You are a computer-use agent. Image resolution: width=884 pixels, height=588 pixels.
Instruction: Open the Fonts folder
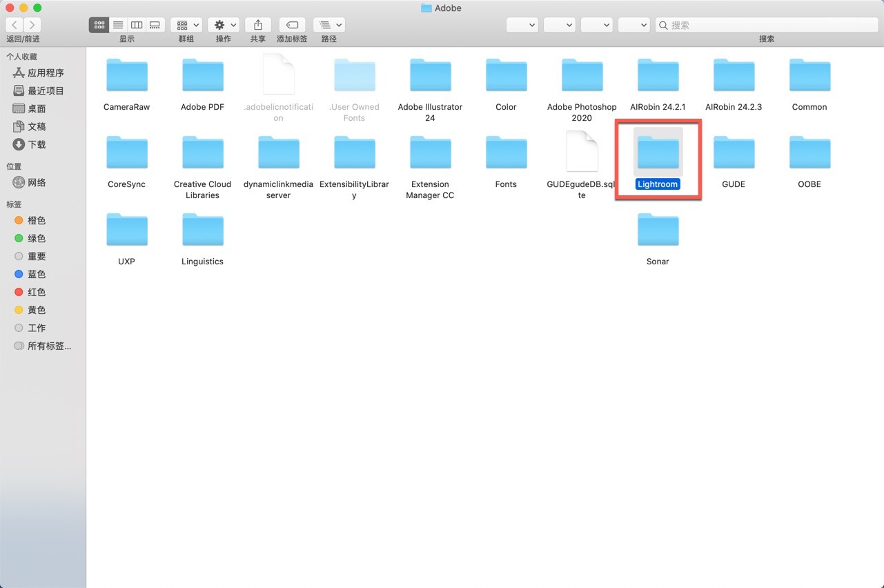[506, 153]
